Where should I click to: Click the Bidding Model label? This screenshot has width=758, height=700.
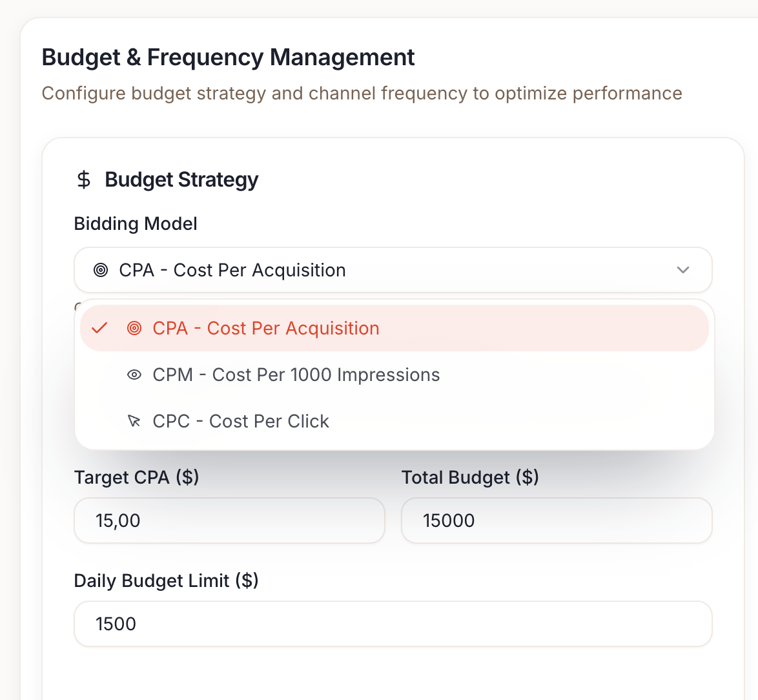coord(135,224)
